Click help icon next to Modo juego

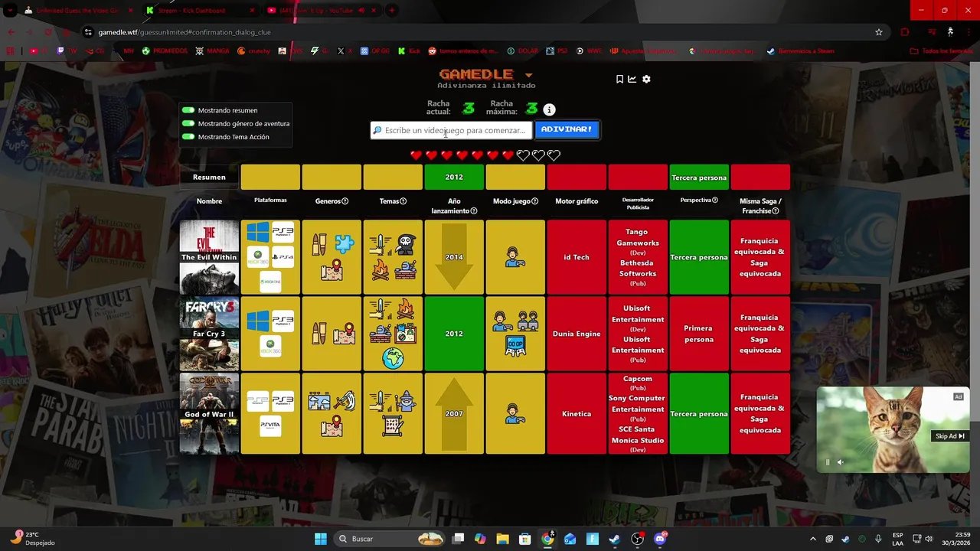[535, 201]
